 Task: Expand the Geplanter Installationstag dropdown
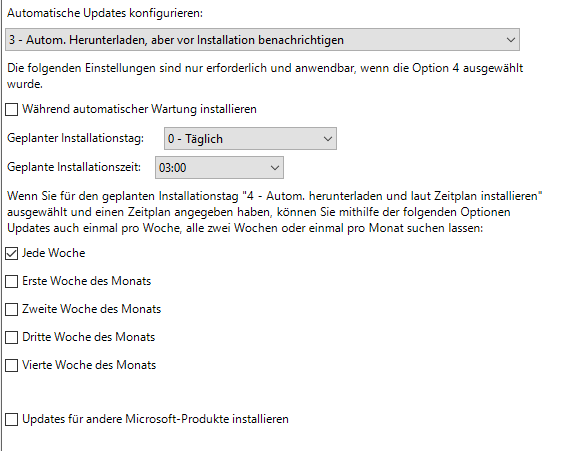pyautogui.click(x=250, y=138)
